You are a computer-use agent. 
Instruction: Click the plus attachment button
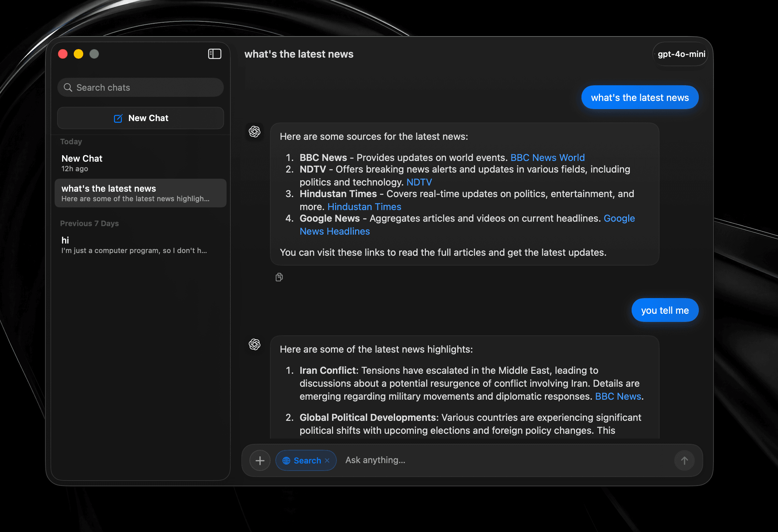(x=260, y=461)
